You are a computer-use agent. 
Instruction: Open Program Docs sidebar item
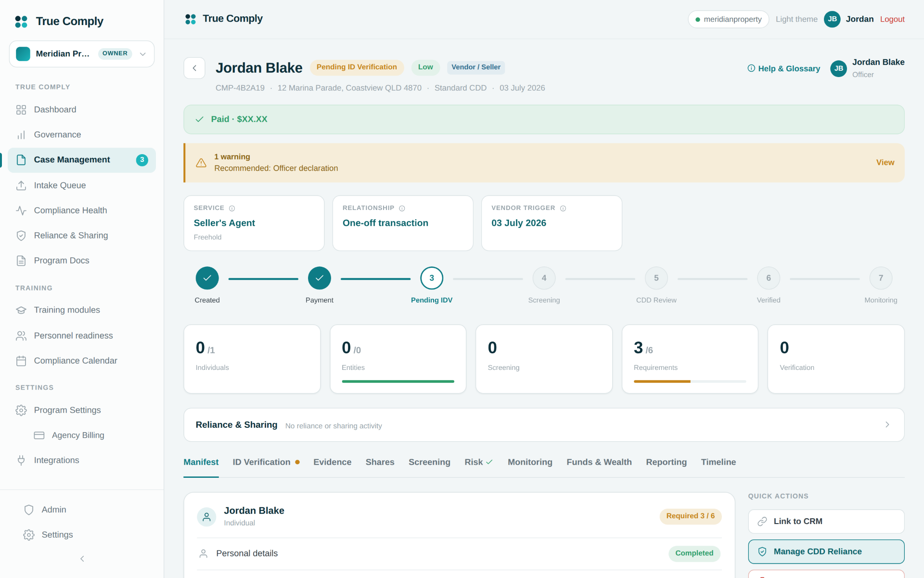[82, 261]
